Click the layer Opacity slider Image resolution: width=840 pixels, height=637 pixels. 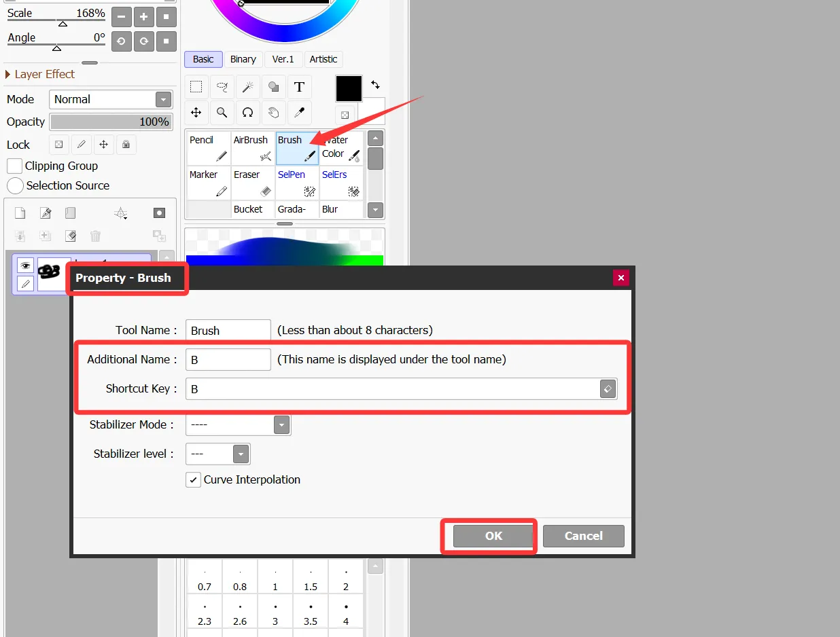(x=111, y=122)
